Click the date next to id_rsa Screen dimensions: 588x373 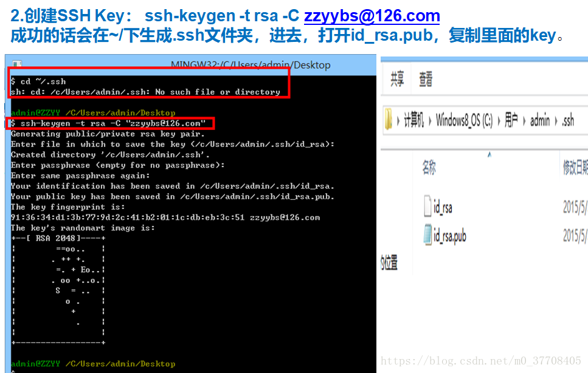[575, 207]
